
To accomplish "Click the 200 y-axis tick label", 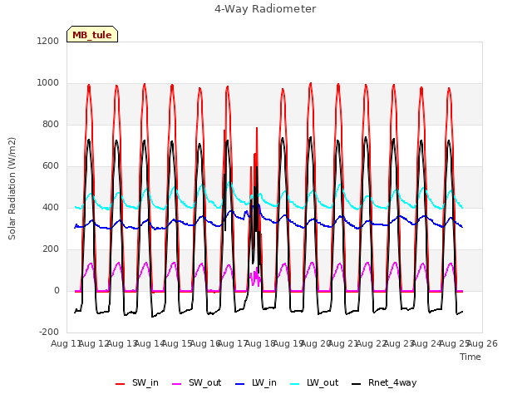I will tap(51, 249).
